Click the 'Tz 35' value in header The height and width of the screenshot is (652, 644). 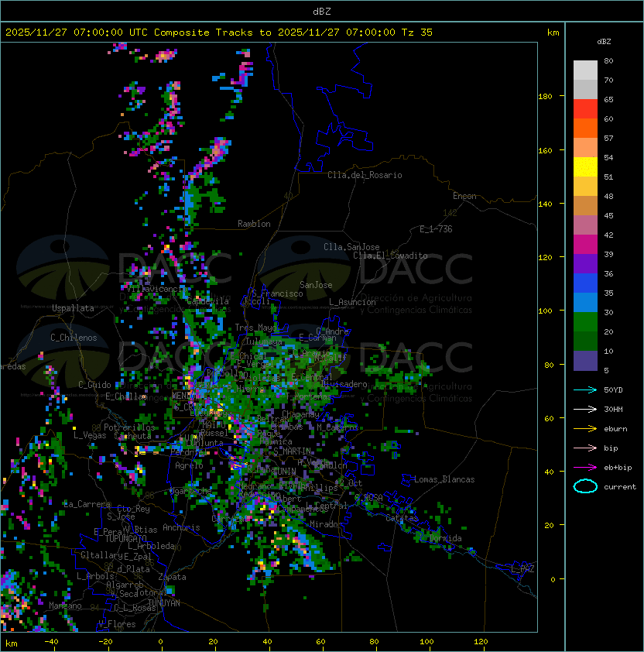pyautogui.click(x=417, y=33)
